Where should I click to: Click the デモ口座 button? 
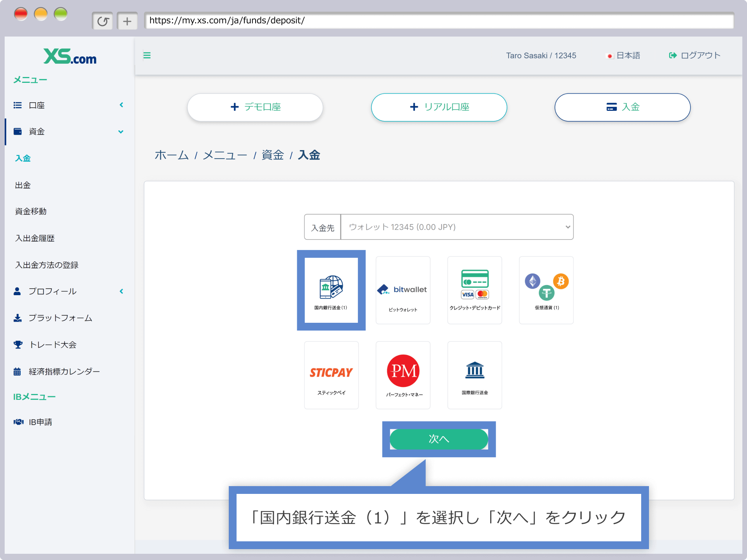pyautogui.click(x=255, y=107)
